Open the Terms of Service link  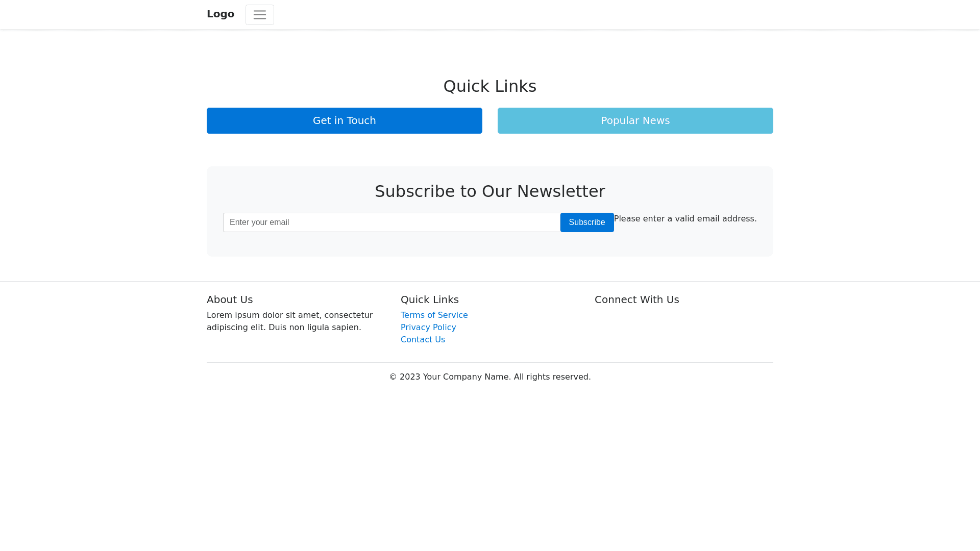(x=434, y=315)
